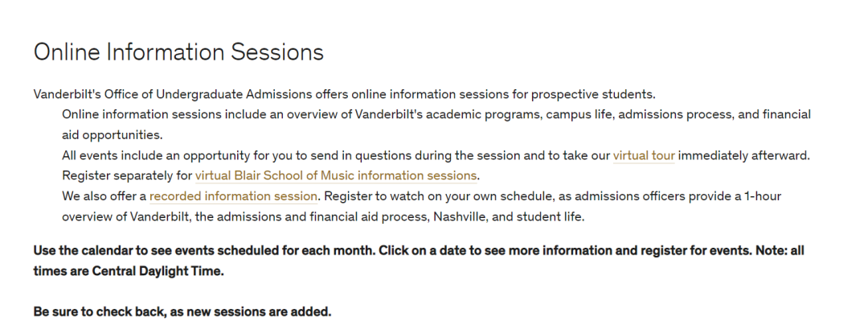Open virtual Blair School of Music information sessions link

point(335,175)
